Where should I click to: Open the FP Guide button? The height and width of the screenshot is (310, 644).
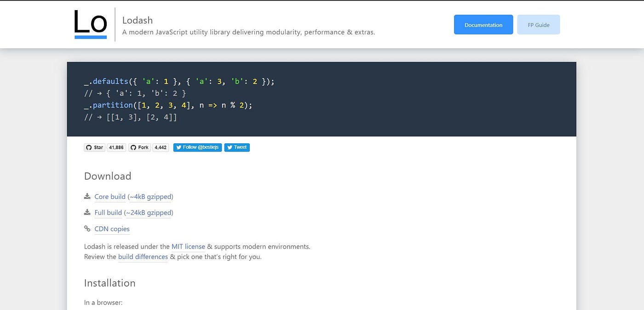(539, 25)
